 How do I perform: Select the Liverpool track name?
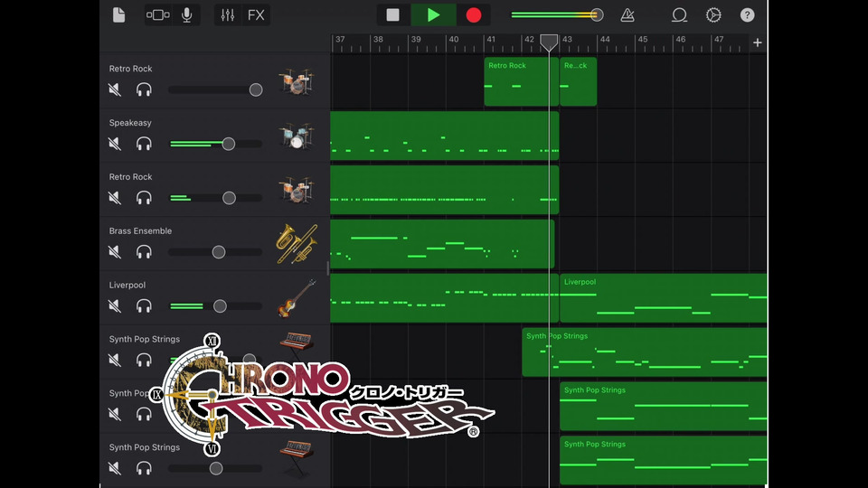point(127,285)
